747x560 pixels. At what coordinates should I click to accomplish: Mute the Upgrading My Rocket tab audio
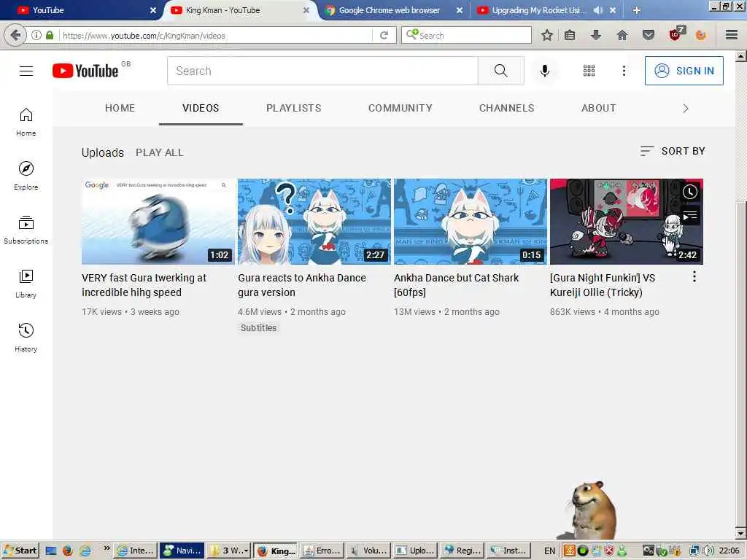pos(598,10)
